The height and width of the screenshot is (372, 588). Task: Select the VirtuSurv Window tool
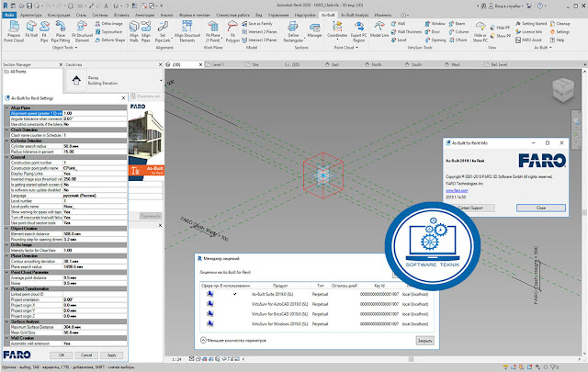[x=435, y=24]
